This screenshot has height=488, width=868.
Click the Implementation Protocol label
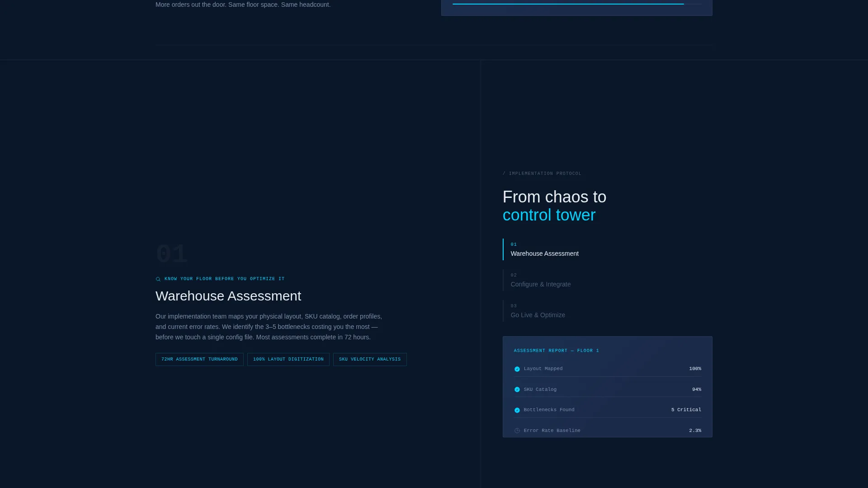coord(542,174)
